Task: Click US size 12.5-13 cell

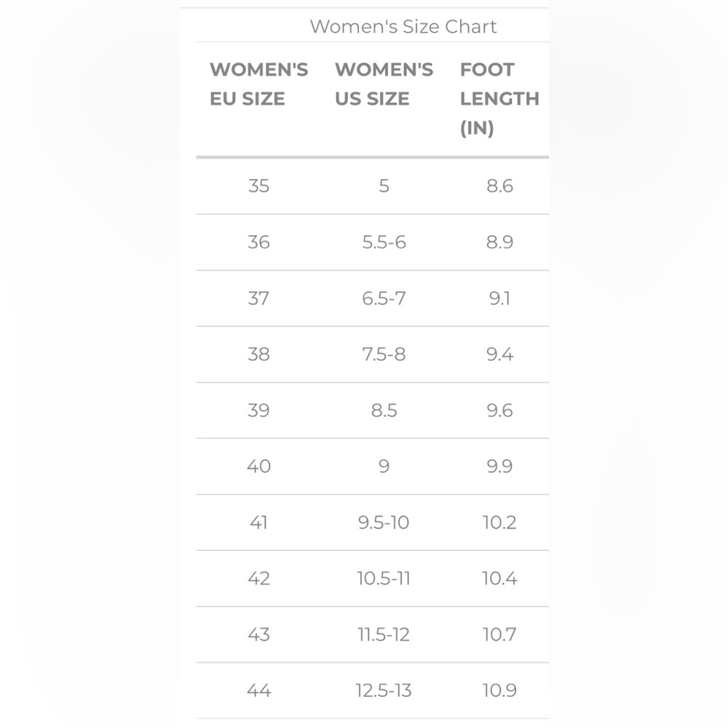Action: (384, 690)
